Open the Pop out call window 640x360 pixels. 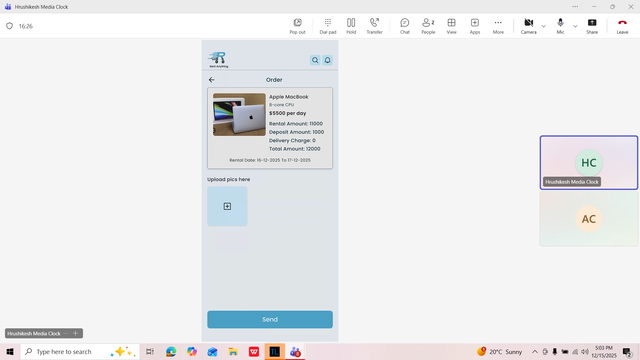297,26
